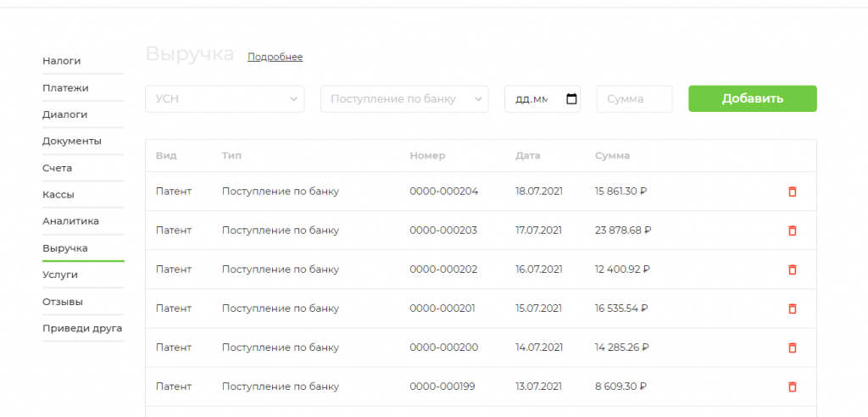Screen dimensions: 868x417
Task: Click the Тип column header
Action: pos(231,156)
